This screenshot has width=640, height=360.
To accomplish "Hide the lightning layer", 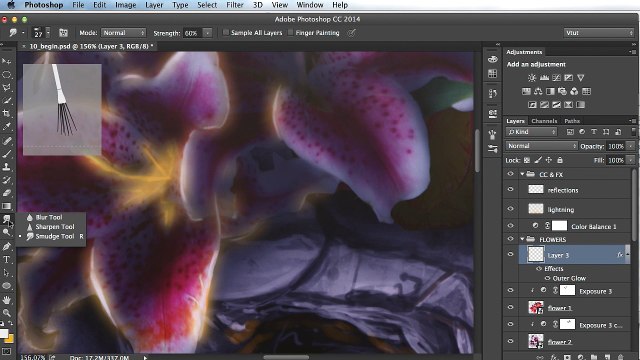I will click(510, 209).
